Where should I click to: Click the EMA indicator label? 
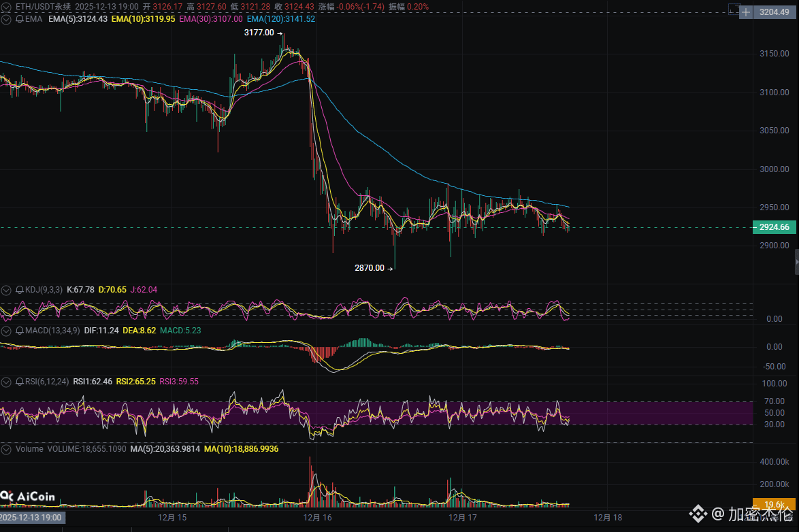tap(33, 19)
